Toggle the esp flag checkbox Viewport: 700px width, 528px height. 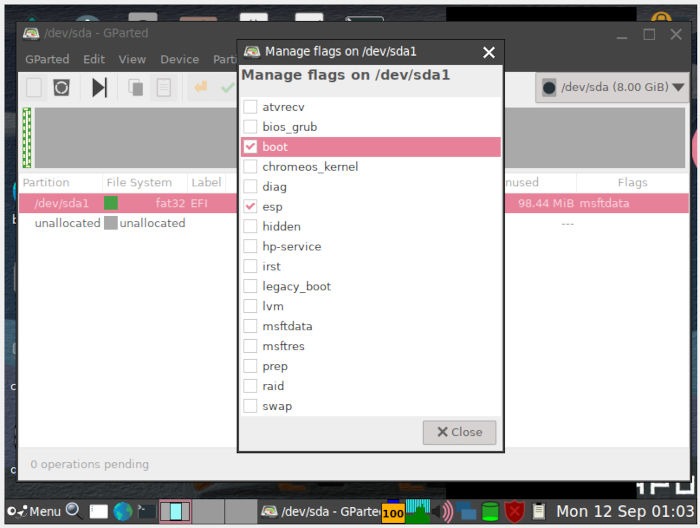click(x=250, y=206)
